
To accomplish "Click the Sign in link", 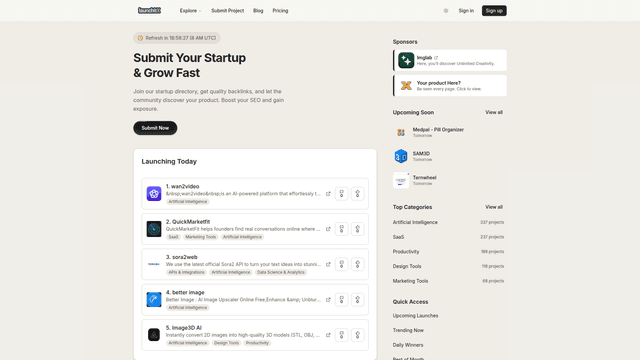I will (466, 11).
